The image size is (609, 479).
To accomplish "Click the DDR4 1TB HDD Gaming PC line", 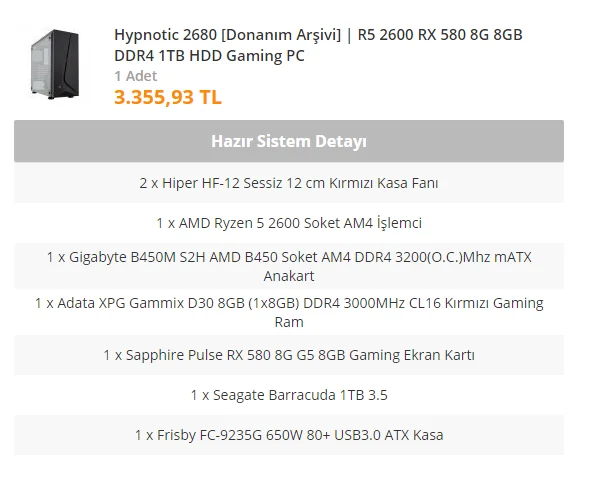I will pos(209,56).
